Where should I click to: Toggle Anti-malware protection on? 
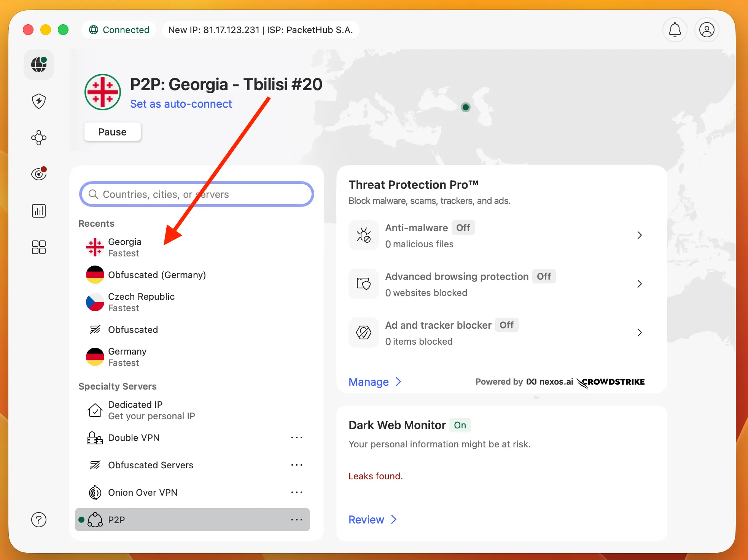coord(463,228)
